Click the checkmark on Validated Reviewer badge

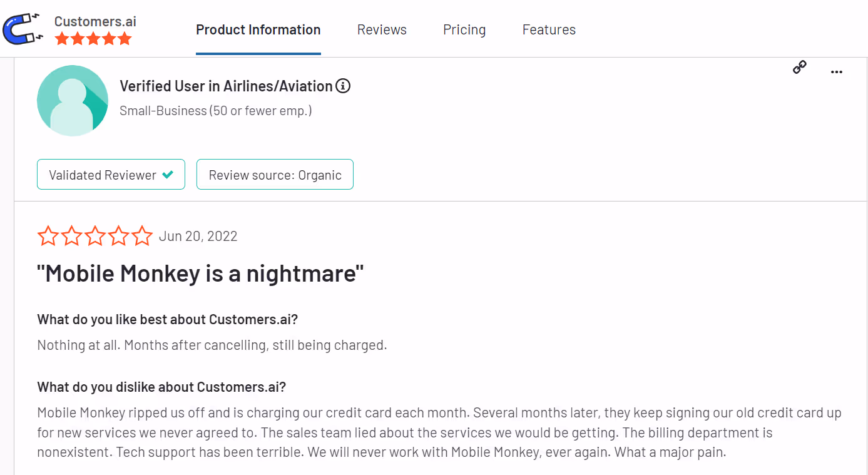168,175
